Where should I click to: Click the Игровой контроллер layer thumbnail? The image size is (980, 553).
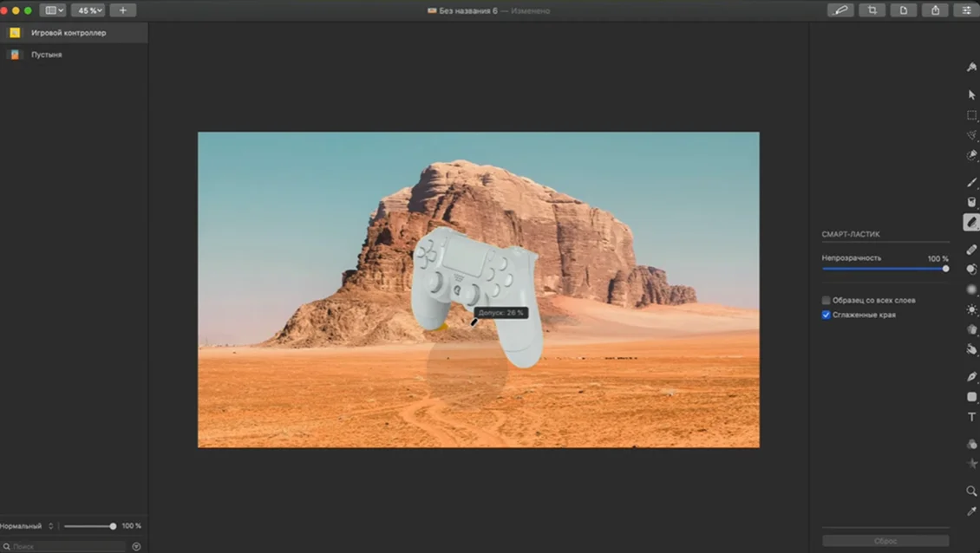pyautogui.click(x=15, y=32)
